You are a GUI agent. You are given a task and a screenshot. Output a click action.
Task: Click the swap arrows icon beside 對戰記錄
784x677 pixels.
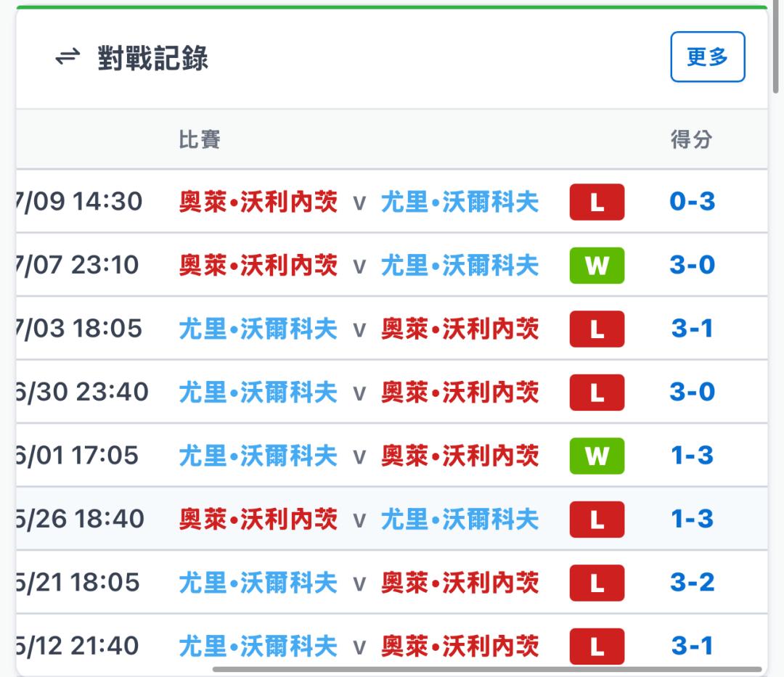click(x=68, y=57)
